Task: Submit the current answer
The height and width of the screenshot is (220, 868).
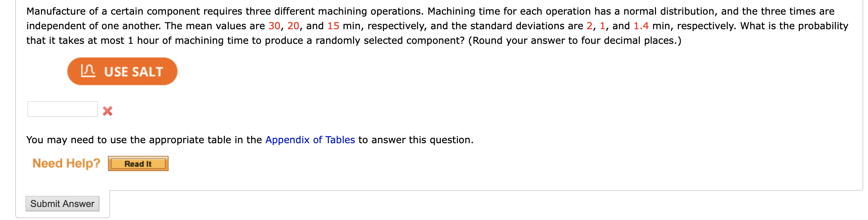Action: pyautogui.click(x=62, y=203)
